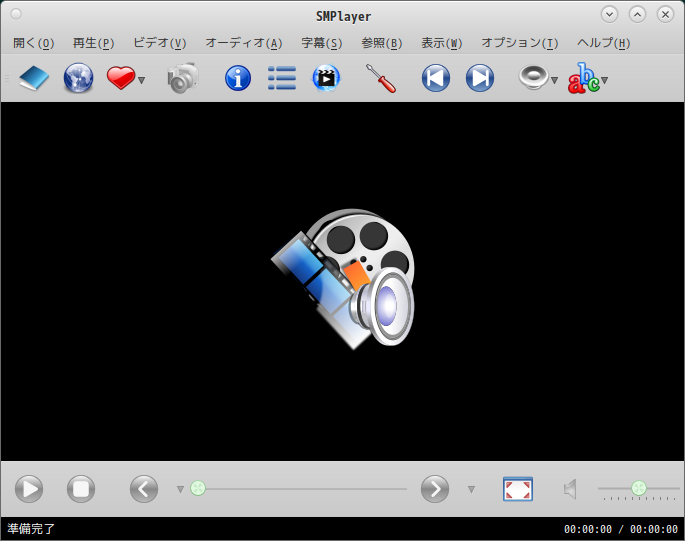Start playback with Play button
The width and height of the screenshot is (685, 541).
29,489
